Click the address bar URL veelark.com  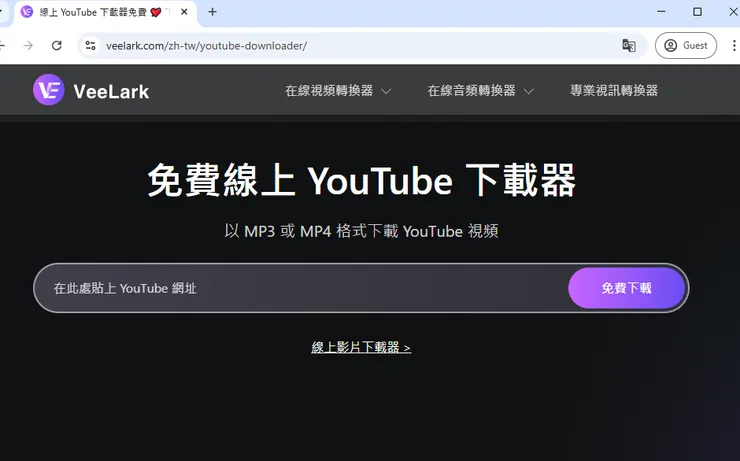pyautogui.click(x=206, y=46)
